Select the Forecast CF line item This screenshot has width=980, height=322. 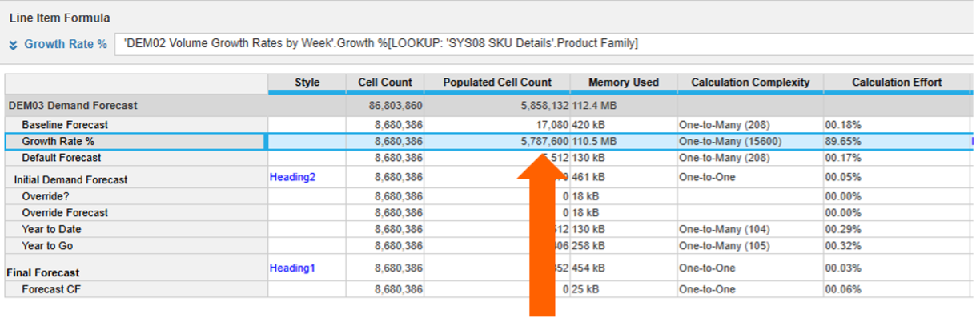52,289
